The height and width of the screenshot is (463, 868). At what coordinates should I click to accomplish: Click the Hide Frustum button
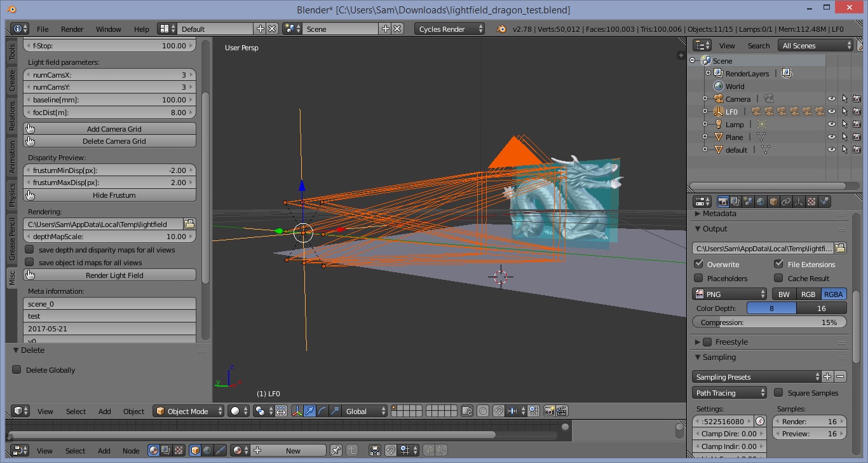(x=109, y=195)
